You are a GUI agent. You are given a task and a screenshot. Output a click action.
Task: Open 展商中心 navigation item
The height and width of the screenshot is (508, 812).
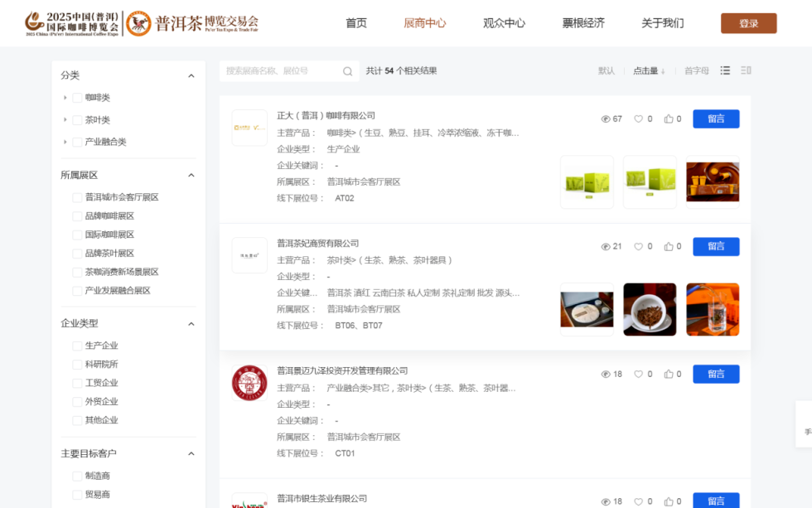424,23
